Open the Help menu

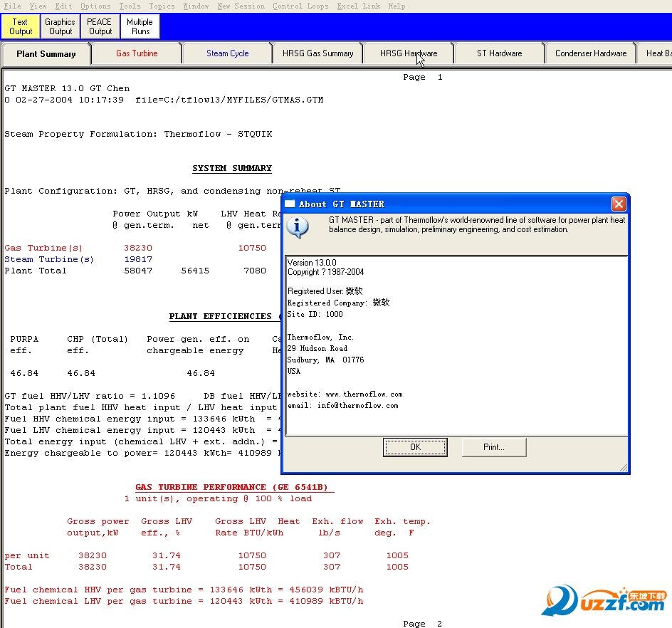[397, 6]
